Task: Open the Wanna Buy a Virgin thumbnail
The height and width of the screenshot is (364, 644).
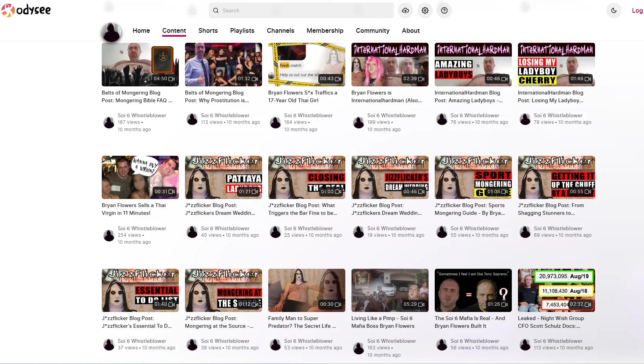Action: [x=140, y=177]
